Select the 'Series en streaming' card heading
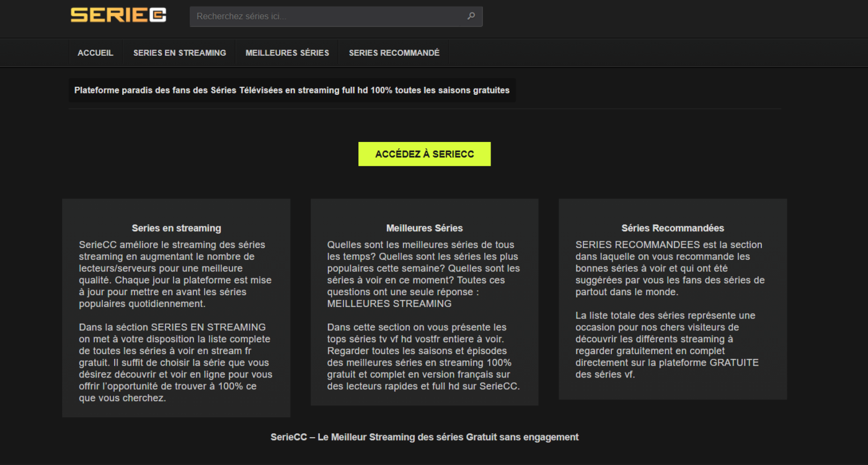Screen dimensions: 868x465 (176, 228)
